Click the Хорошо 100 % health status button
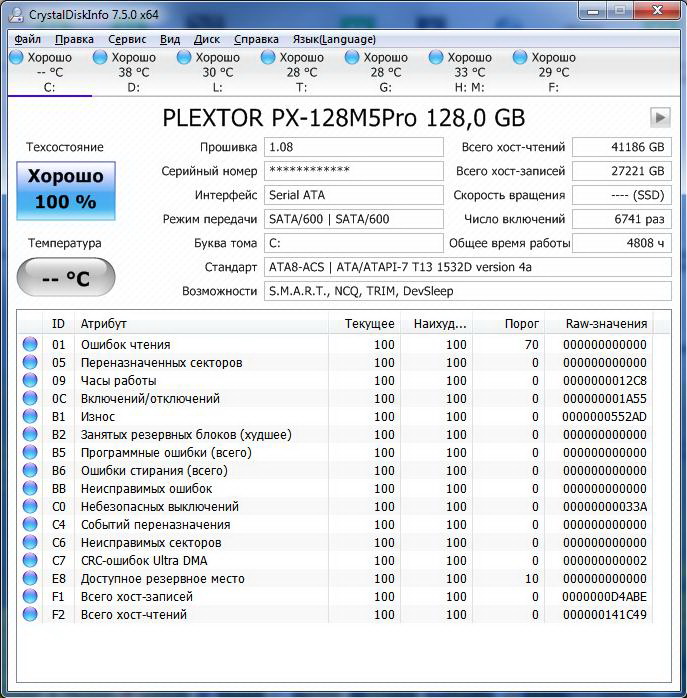This screenshot has height=698, width=687. (66, 191)
